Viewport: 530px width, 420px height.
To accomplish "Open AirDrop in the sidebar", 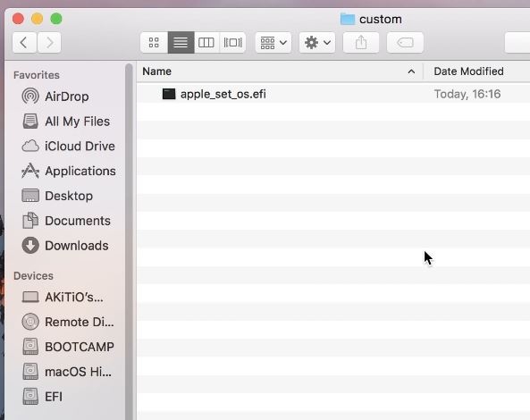I will pyautogui.click(x=67, y=97).
